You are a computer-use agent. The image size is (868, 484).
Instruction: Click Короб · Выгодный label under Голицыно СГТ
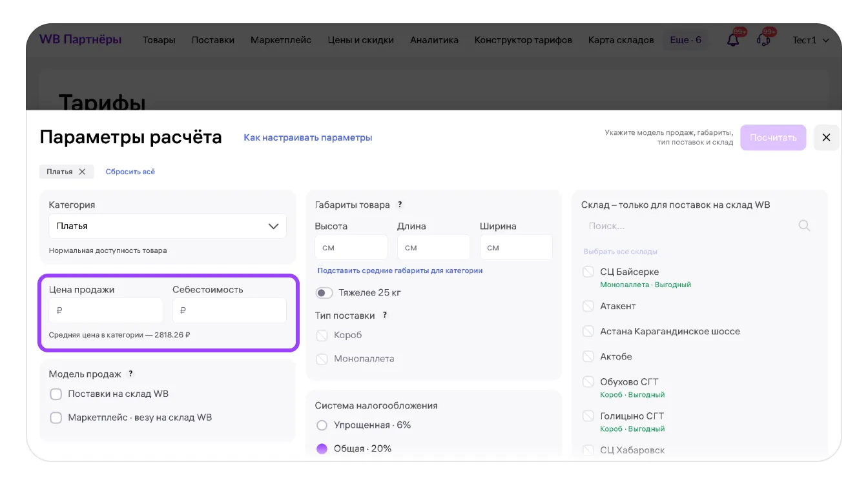click(632, 429)
